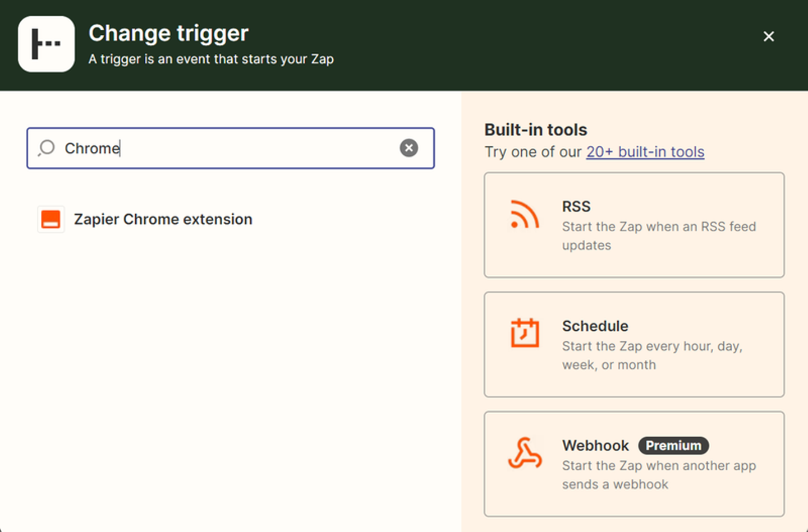Click the Built-in tools heading
Screen dimensions: 808x532
coord(535,129)
